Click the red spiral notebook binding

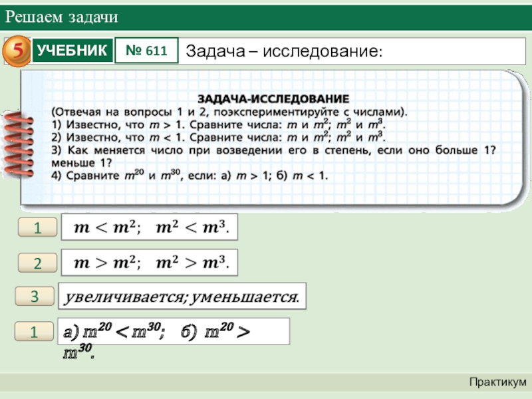tap(19, 144)
